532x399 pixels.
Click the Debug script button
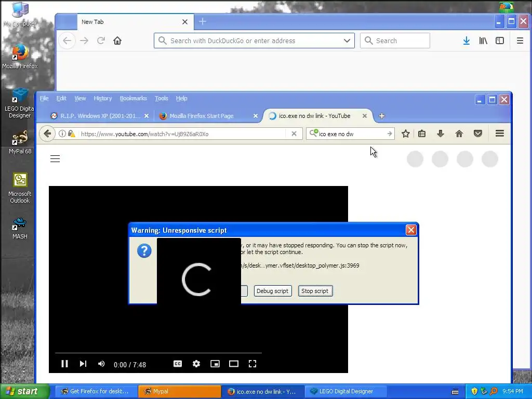273,291
